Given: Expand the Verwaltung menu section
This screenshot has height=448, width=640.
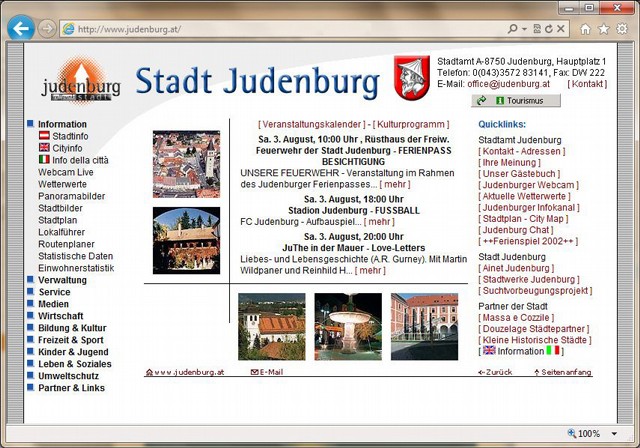Looking at the screenshot, I should 57,280.
